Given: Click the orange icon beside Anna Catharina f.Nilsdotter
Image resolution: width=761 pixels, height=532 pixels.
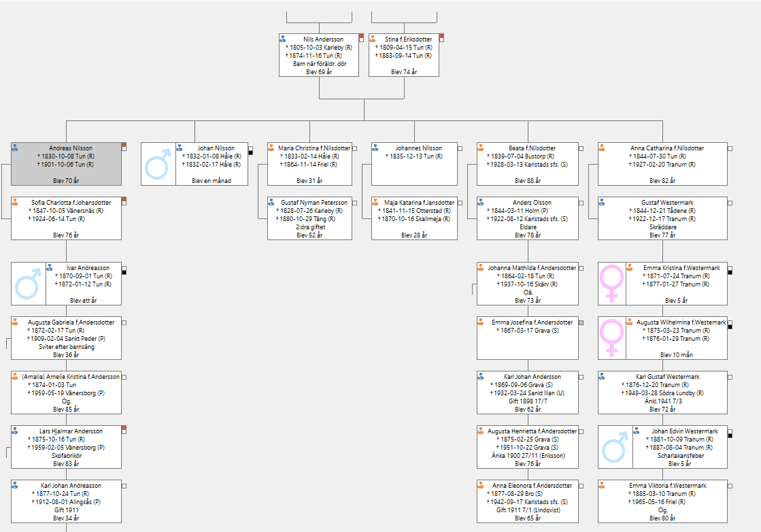Looking at the screenshot, I should (602, 147).
